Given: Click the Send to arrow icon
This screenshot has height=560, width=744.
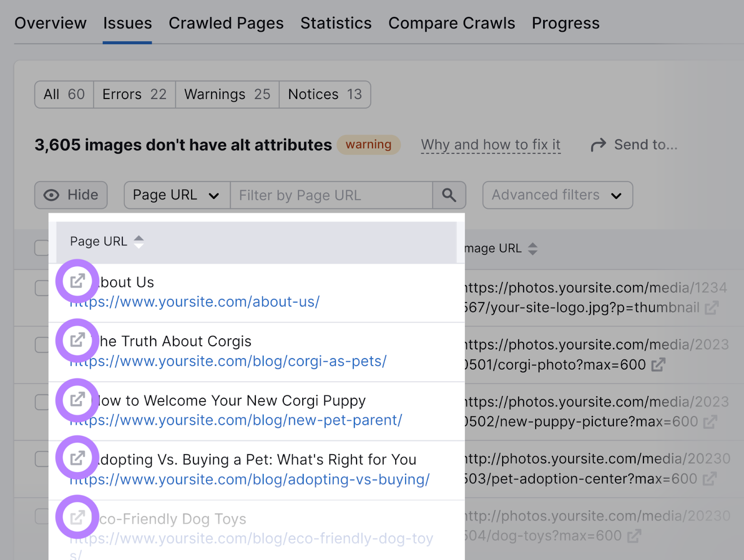Looking at the screenshot, I should point(598,145).
